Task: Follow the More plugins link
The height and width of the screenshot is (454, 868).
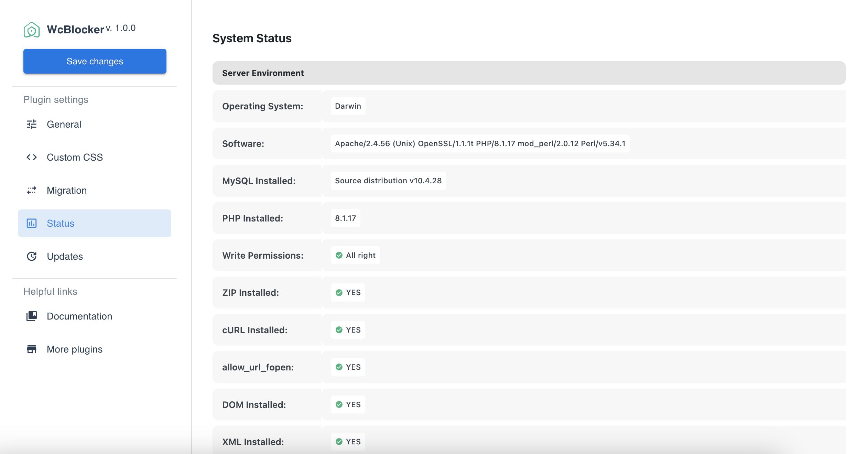Action: 75,349
